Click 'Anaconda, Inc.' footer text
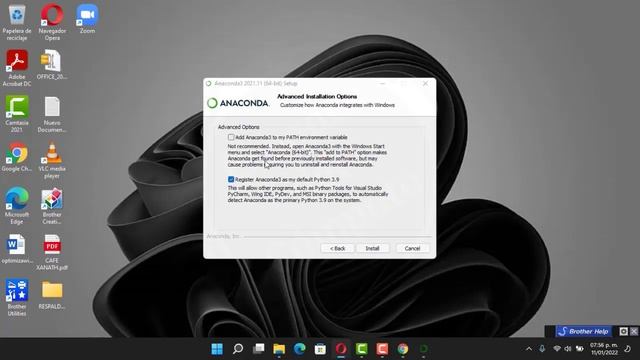The image size is (640, 360). coord(223,236)
